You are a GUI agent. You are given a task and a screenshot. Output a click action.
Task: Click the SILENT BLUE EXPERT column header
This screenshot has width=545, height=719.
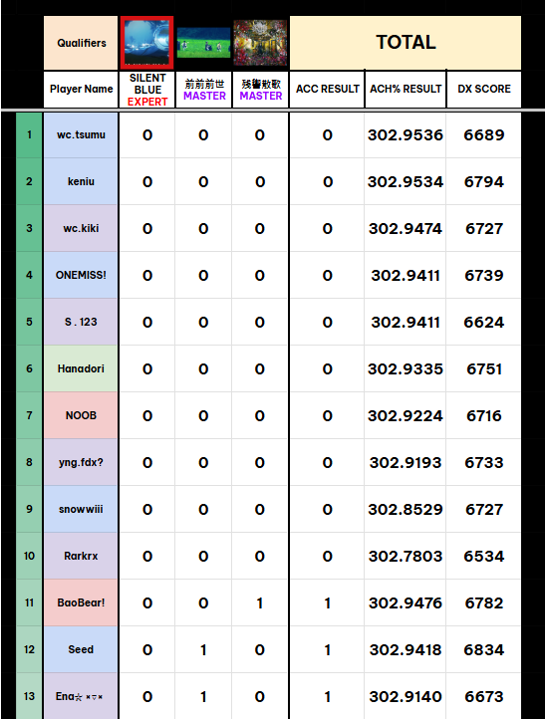(147, 89)
